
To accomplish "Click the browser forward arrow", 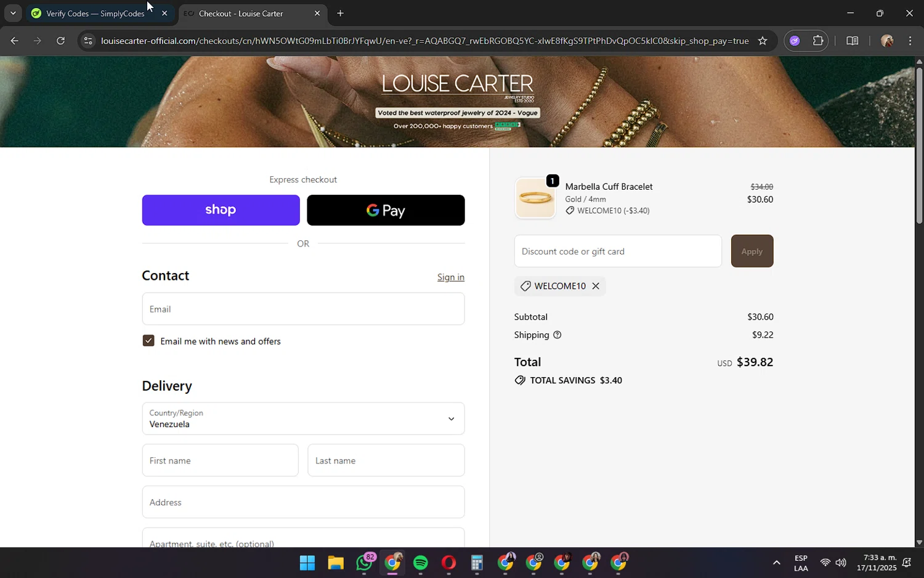I will coord(38,41).
